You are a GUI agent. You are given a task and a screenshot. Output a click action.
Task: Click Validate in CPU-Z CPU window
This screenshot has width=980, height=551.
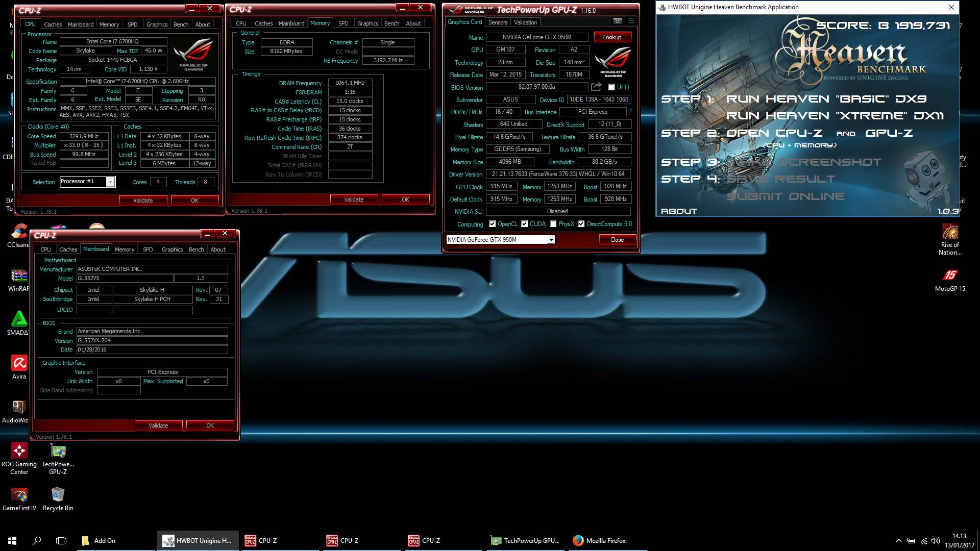pos(143,201)
